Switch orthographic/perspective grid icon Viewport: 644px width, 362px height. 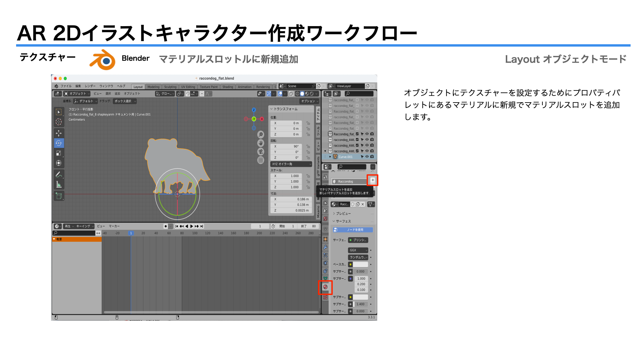click(x=261, y=160)
